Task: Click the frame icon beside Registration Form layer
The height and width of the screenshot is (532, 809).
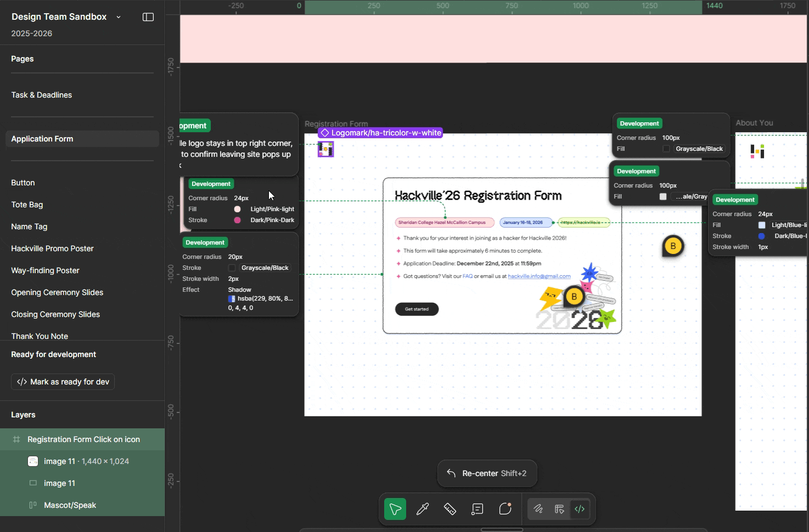Action: [x=17, y=439]
